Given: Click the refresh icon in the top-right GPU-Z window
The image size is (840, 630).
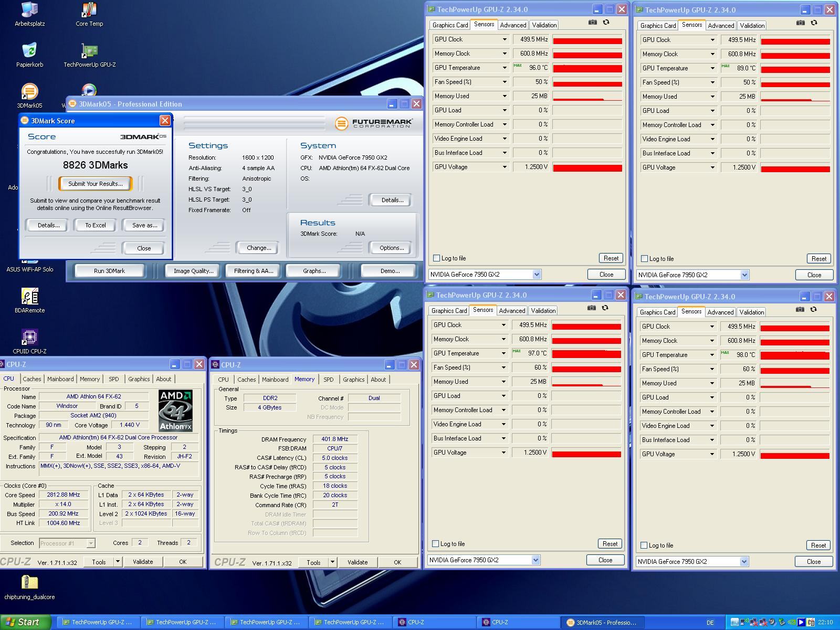Looking at the screenshot, I should click(814, 23).
